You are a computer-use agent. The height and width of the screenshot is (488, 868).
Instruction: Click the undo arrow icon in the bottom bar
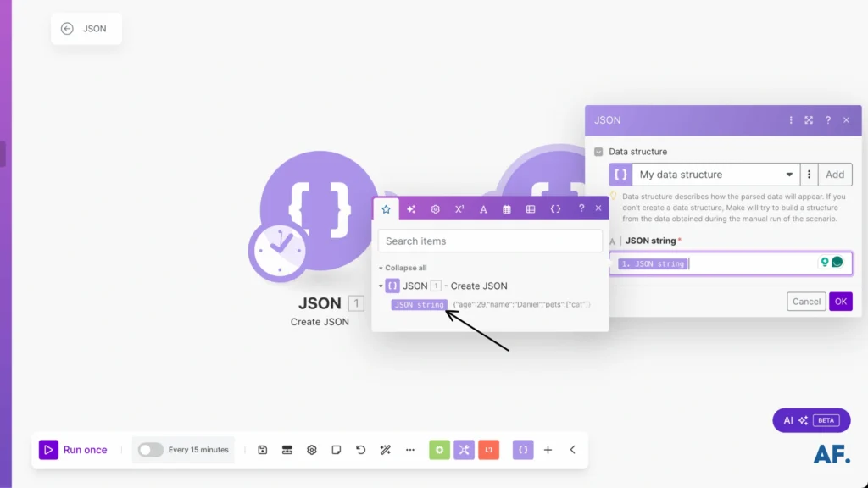361,450
